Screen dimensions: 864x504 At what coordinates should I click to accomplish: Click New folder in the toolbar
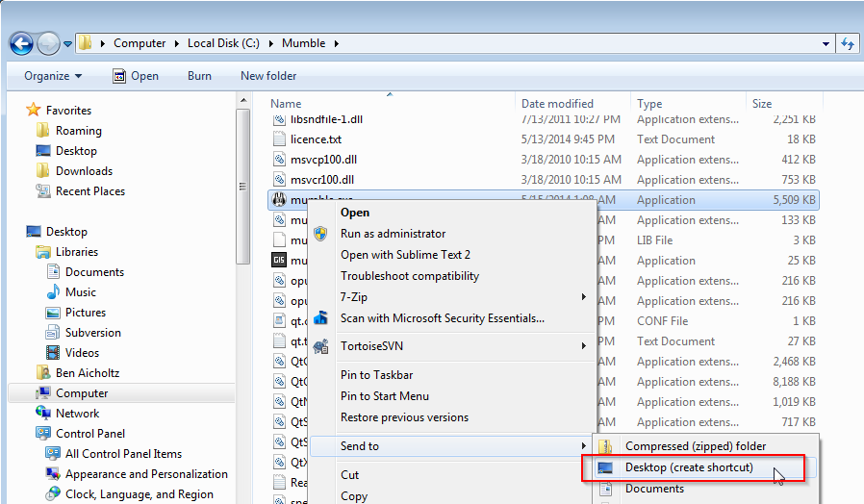coord(268,76)
